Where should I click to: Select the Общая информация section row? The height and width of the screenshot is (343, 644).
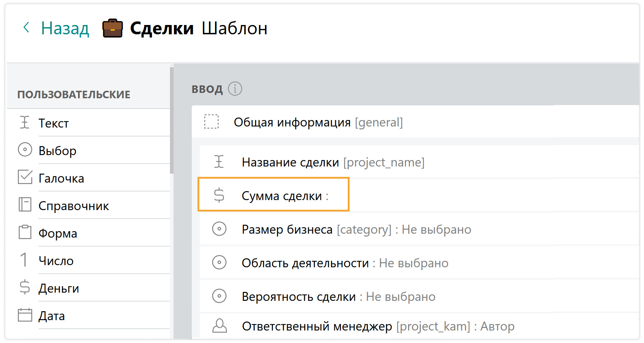(x=318, y=122)
